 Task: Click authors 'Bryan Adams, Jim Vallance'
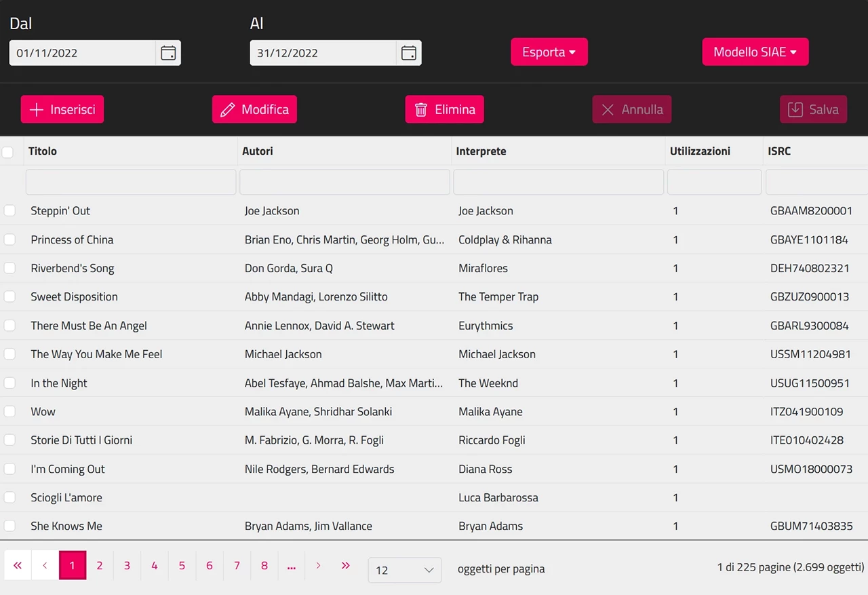coord(309,526)
